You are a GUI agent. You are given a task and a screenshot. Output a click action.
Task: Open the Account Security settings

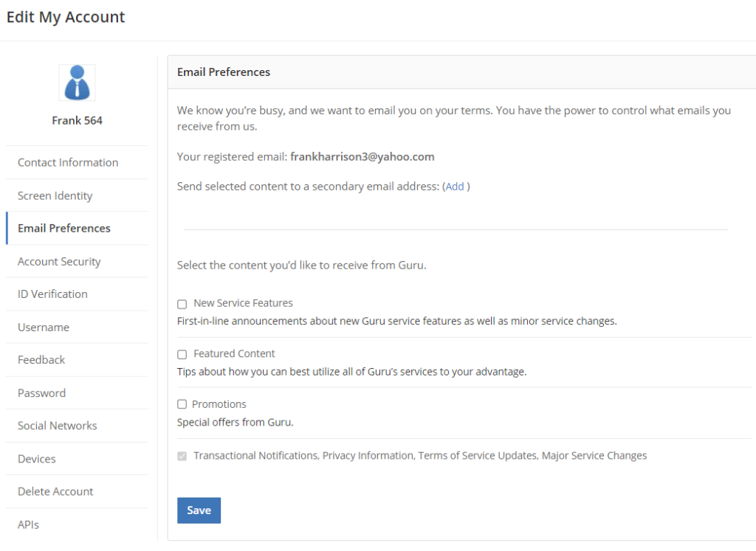(59, 262)
